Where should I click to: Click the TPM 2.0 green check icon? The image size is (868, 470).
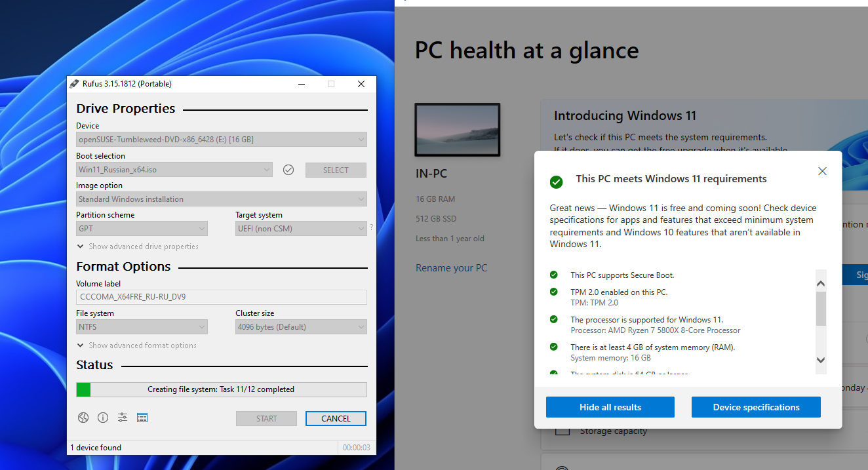coord(554,292)
